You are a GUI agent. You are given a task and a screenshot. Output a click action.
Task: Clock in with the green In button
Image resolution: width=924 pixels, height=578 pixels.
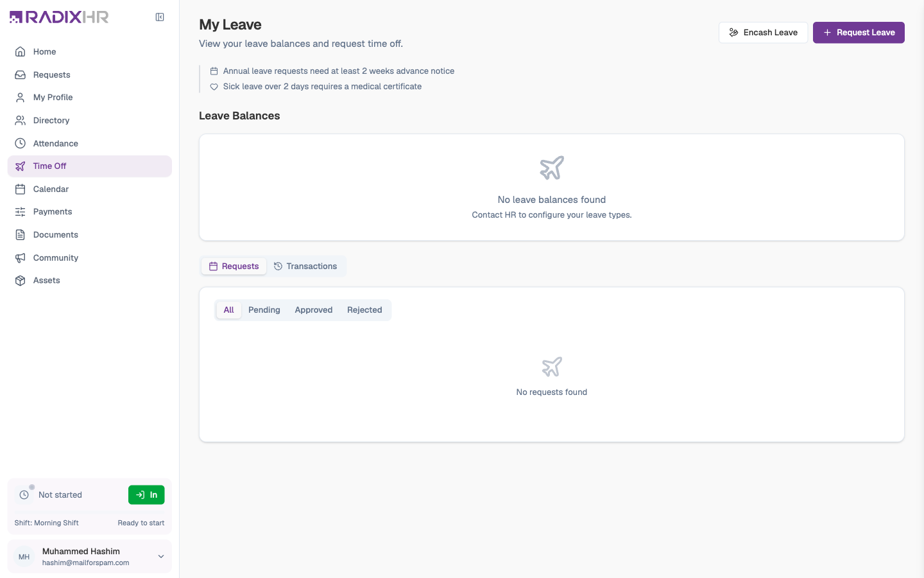[x=146, y=495]
